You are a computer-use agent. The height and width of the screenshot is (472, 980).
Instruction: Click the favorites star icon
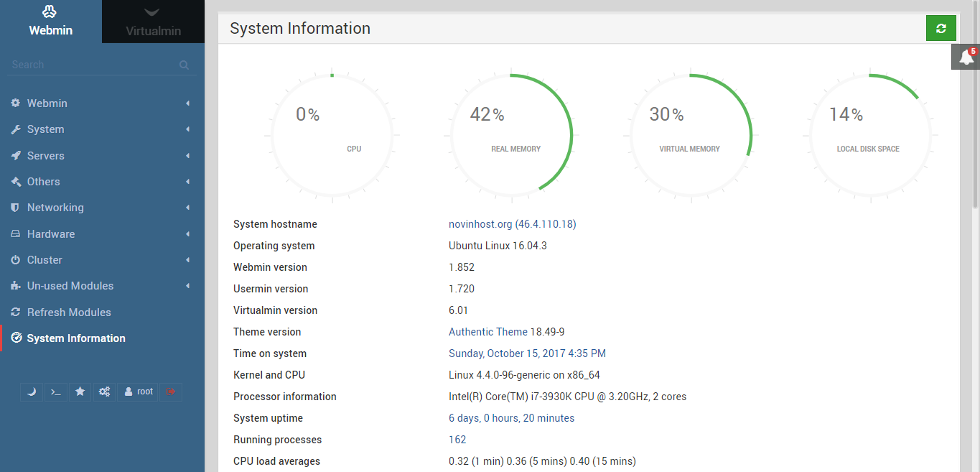tap(80, 392)
